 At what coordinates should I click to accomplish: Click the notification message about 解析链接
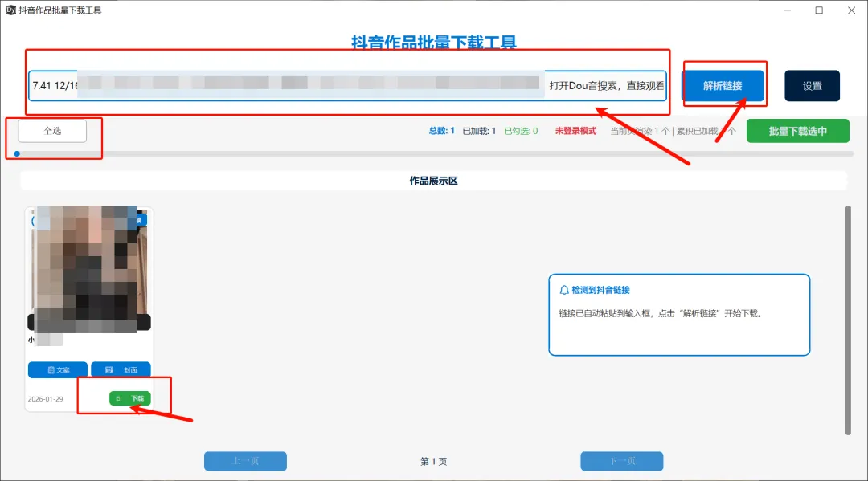pos(661,313)
